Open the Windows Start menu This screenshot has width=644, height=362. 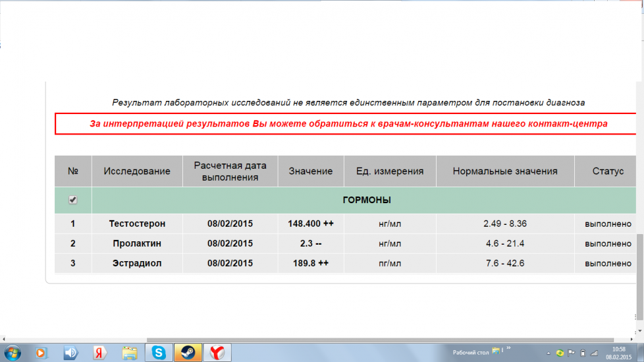[13, 353]
